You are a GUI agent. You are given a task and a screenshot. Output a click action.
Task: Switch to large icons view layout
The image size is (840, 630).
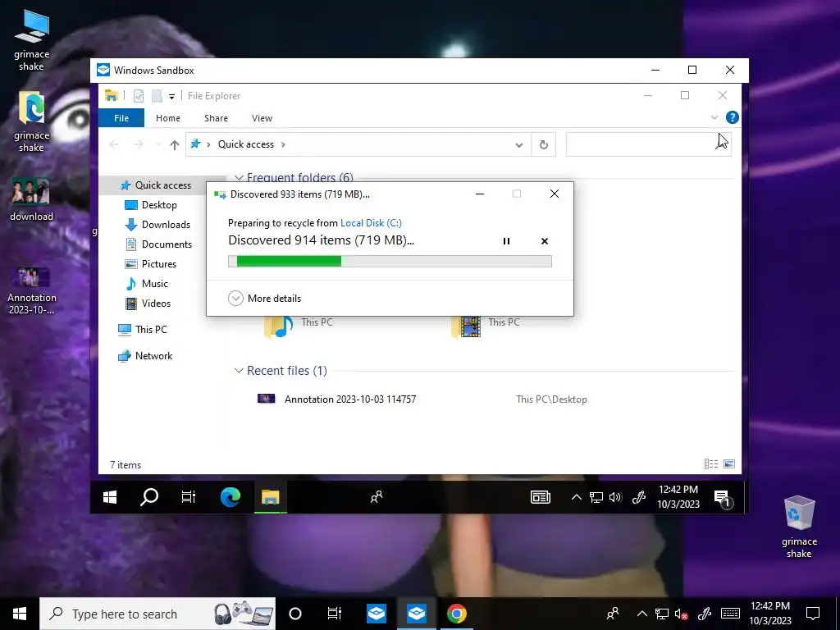pyautogui.click(x=729, y=464)
